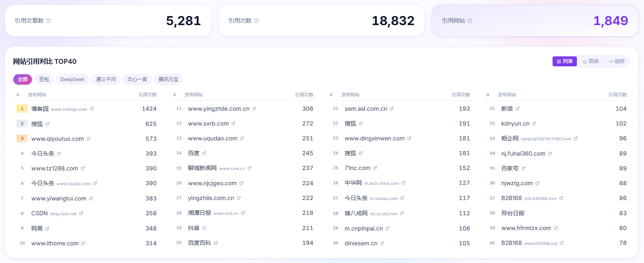Switch to 趋势 trend view
Image resolution: width=644 pixels, height=263 pixels.
(616, 61)
